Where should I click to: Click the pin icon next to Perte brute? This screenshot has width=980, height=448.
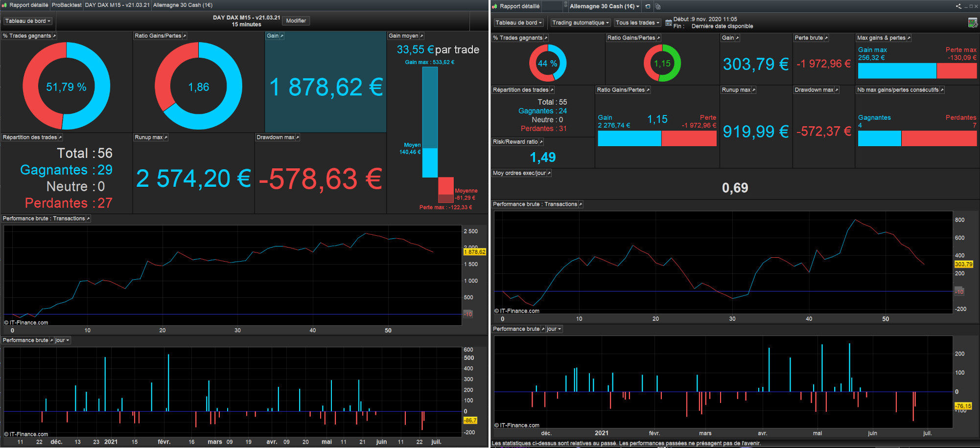[826, 38]
